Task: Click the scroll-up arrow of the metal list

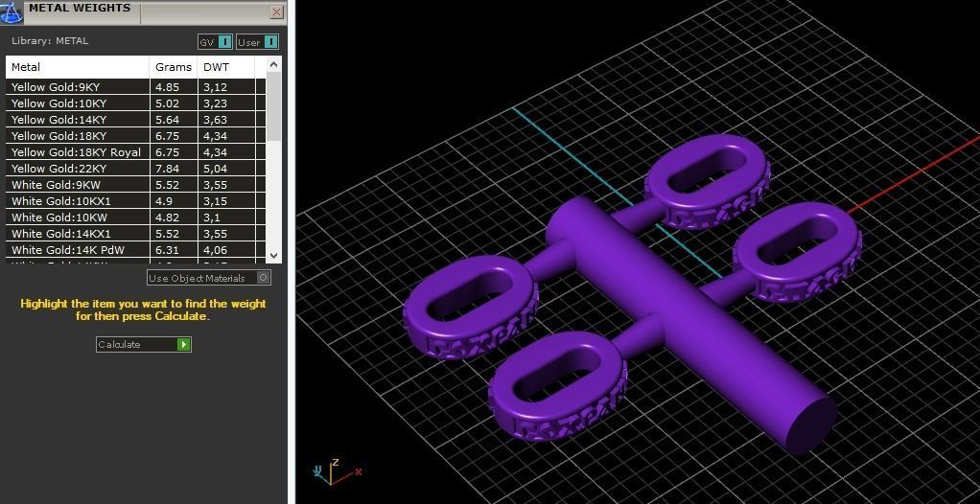Action: (273, 63)
